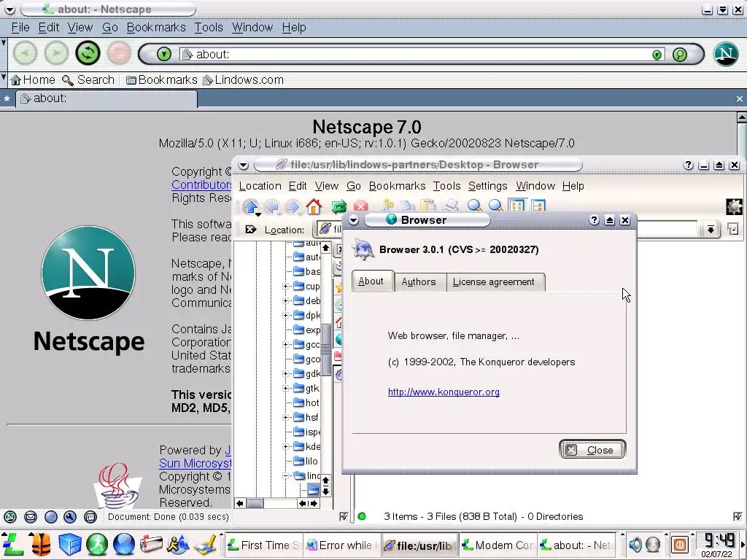Click Netscape's Back arrow button
Viewport: 747px width, 560px height.
coord(25,52)
